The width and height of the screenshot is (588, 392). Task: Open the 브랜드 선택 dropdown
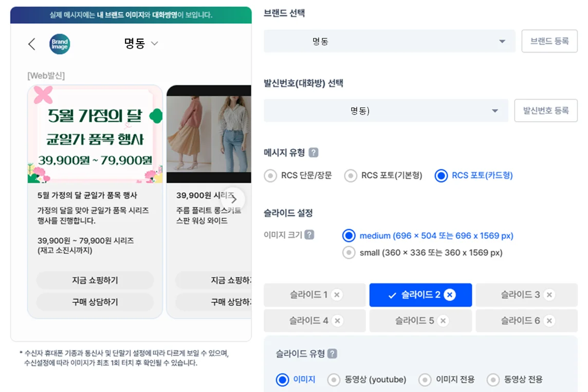coord(390,41)
